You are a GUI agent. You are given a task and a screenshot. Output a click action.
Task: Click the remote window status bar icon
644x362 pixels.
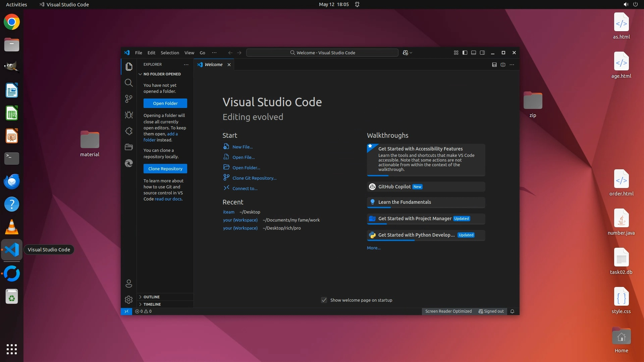[126, 311]
